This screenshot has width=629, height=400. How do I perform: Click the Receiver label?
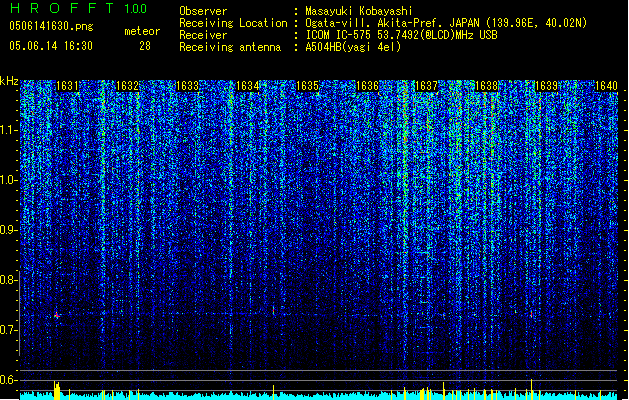203,35
